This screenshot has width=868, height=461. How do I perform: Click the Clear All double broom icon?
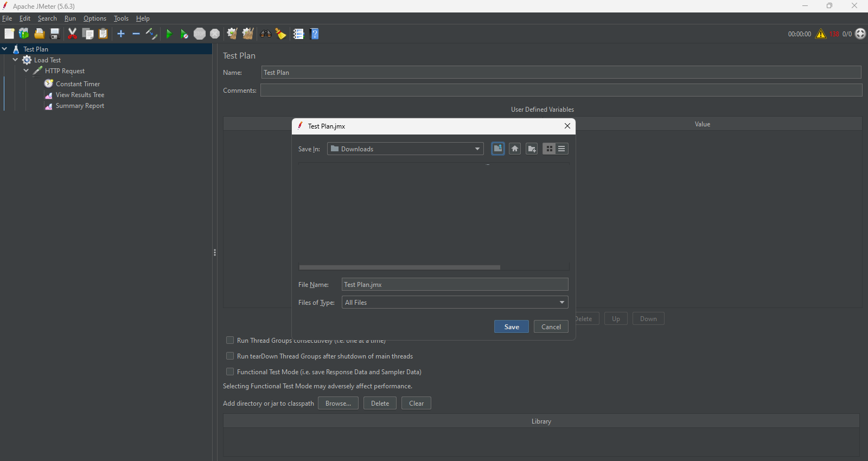[248, 34]
